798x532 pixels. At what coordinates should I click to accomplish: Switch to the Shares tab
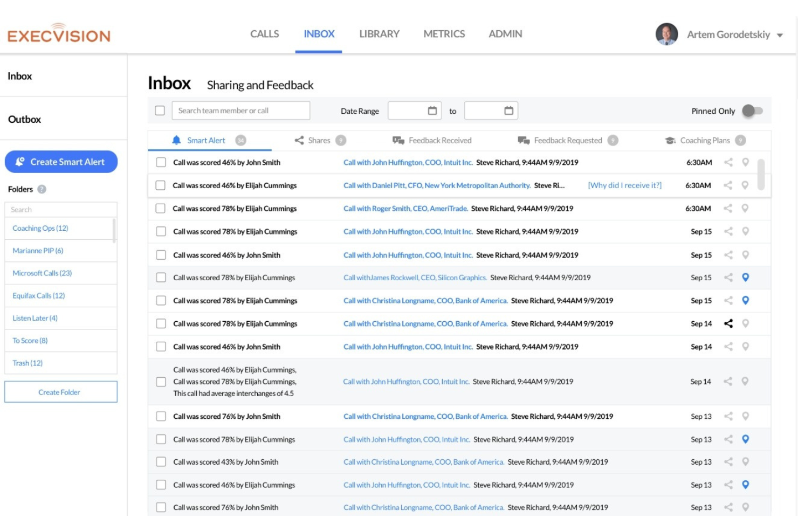pyautogui.click(x=320, y=140)
